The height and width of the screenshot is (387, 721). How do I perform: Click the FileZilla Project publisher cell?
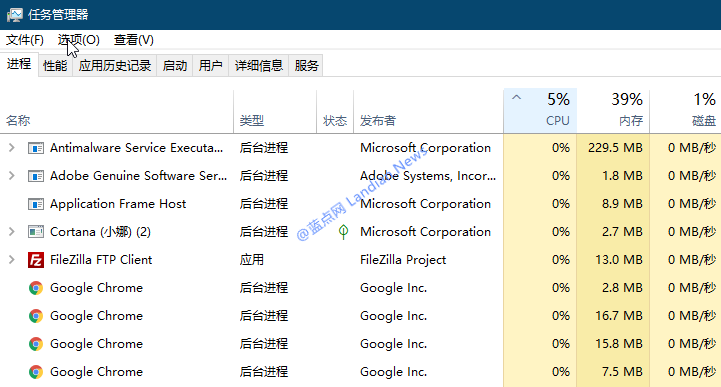(403, 260)
